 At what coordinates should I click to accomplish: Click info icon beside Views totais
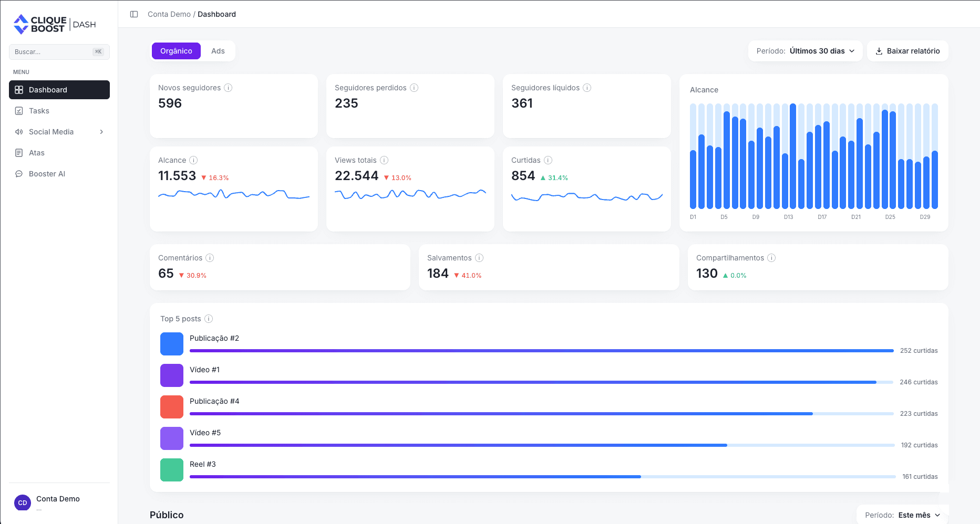[x=384, y=160]
